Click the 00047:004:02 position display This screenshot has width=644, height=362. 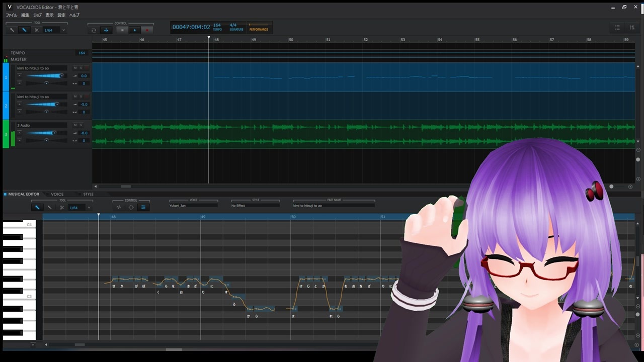pos(191,27)
